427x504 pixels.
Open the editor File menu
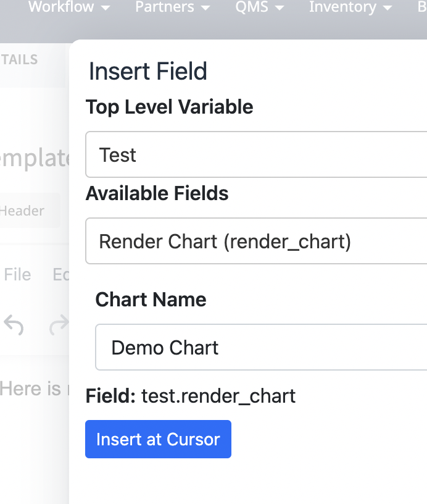pos(17,274)
